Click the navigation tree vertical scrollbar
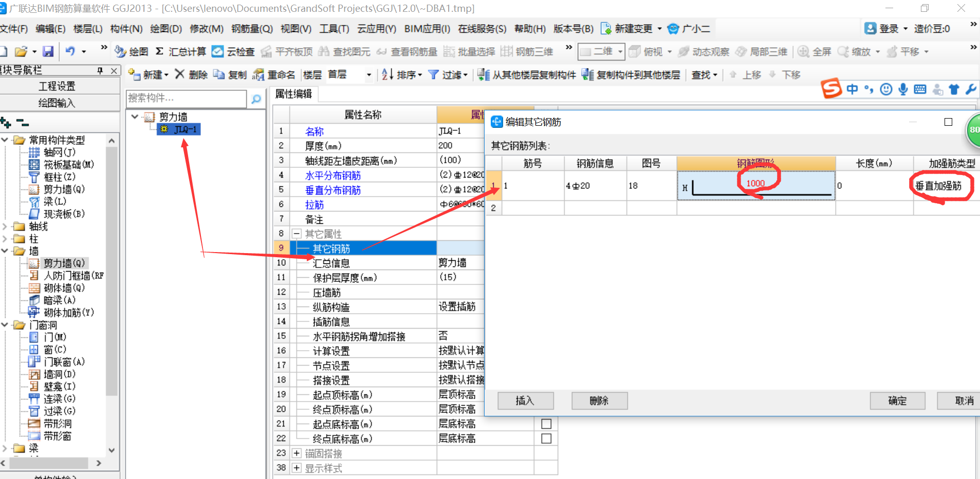 112,271
